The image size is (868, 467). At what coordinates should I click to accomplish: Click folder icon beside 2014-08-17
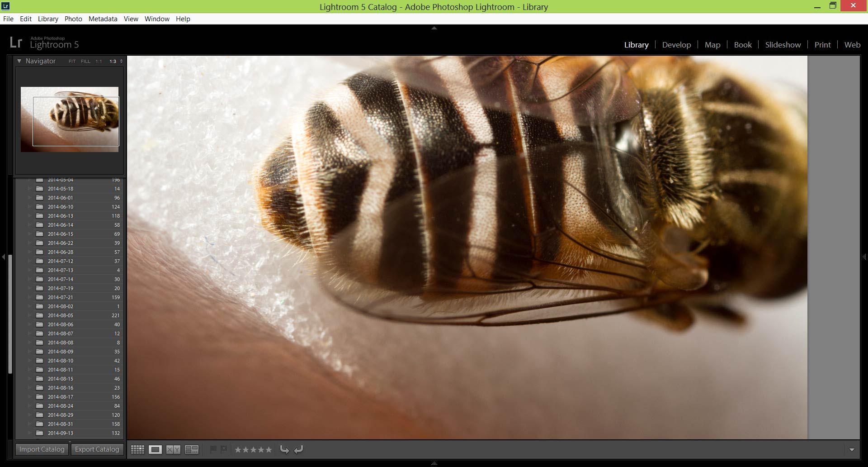[40, 397]
